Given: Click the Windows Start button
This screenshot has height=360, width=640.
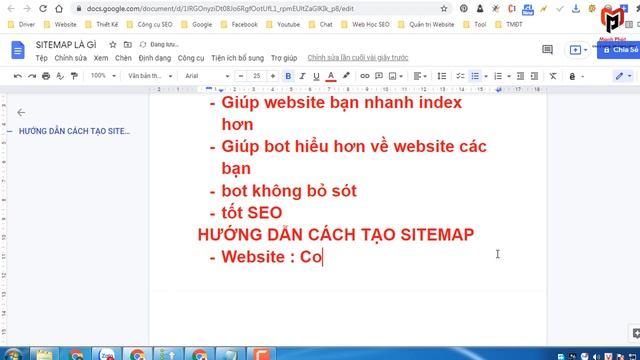Looking at the screenshot, I should coord(13,354).
